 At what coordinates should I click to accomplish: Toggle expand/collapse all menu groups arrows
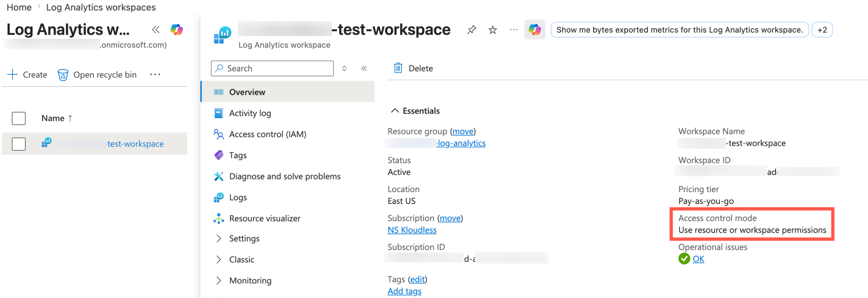(344, 69)
